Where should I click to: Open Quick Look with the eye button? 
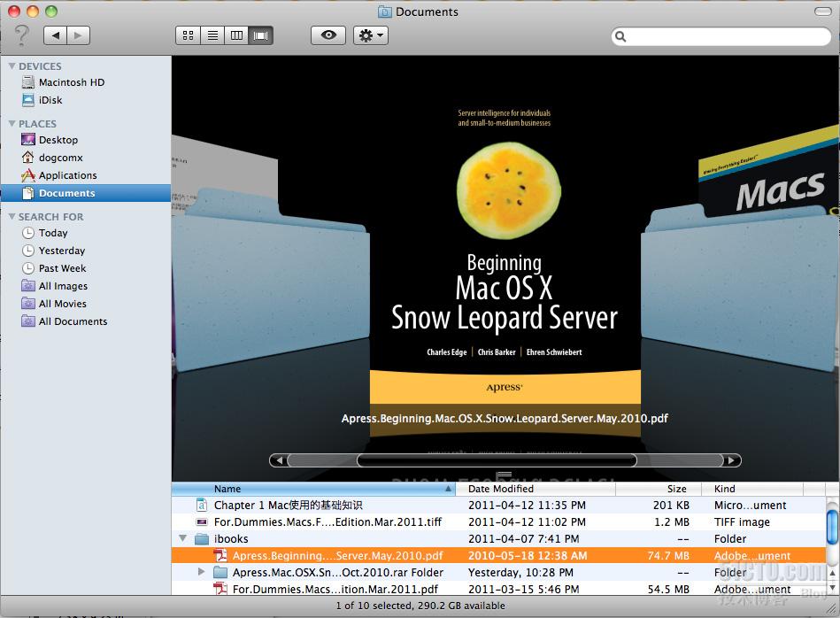[328, 35]
